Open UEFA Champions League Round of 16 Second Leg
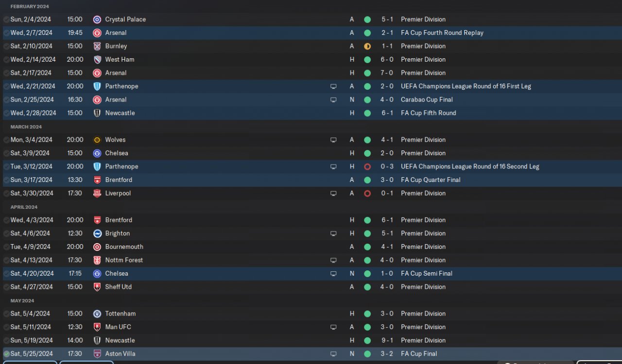 click(470, 166)
